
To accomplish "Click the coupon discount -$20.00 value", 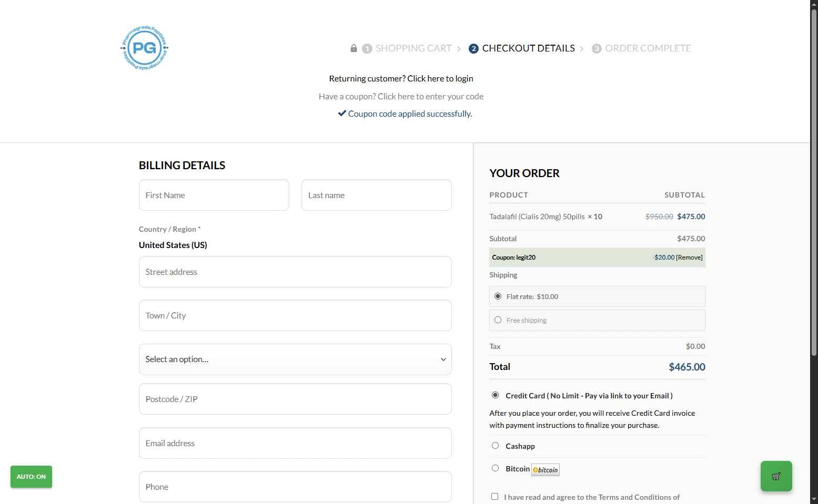I will (x=663, y=258).
